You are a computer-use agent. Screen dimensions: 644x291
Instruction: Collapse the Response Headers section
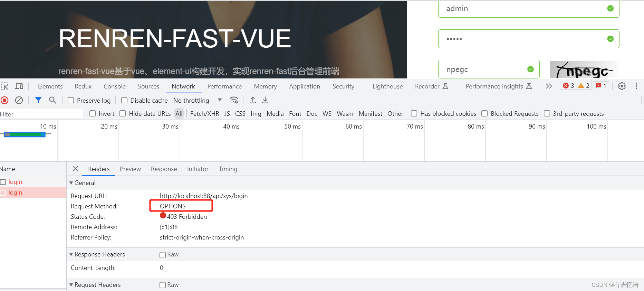(x=71, y=254)
